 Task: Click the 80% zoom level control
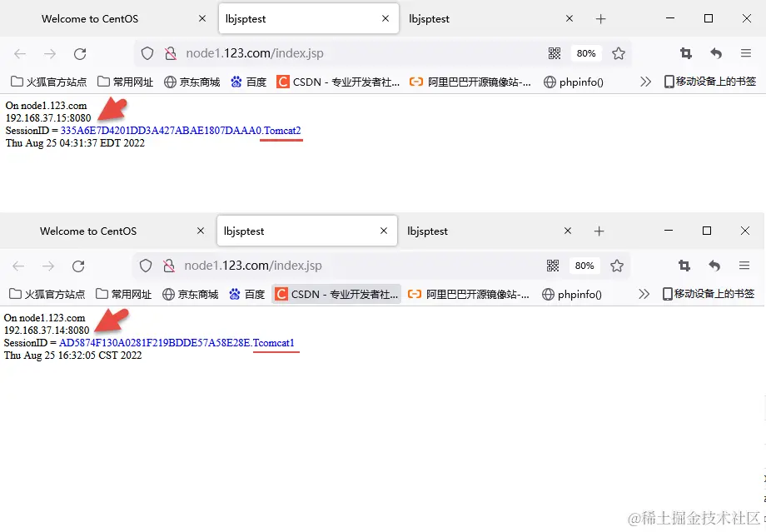[x=585, y=52]
